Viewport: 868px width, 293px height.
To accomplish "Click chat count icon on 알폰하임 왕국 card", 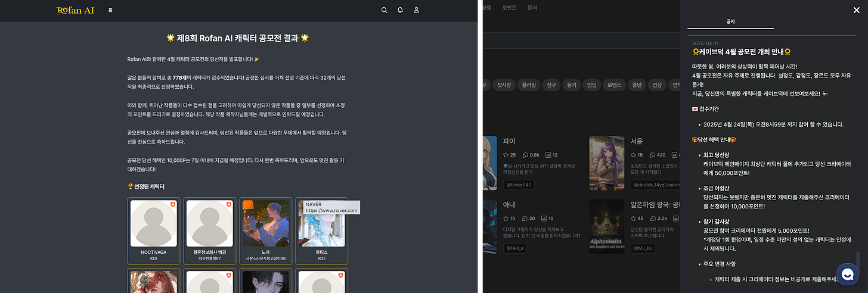I will (652, 219).
